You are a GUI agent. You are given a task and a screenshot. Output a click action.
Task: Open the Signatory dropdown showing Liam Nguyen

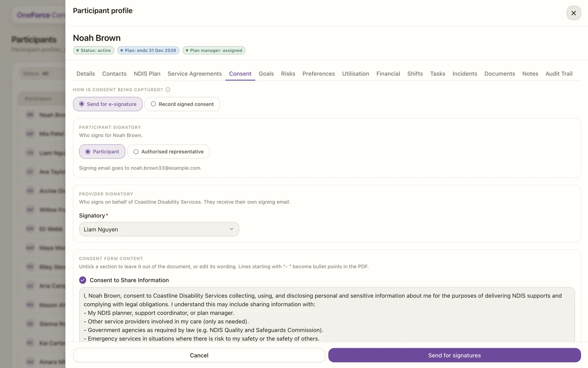(x=159, y=229)
